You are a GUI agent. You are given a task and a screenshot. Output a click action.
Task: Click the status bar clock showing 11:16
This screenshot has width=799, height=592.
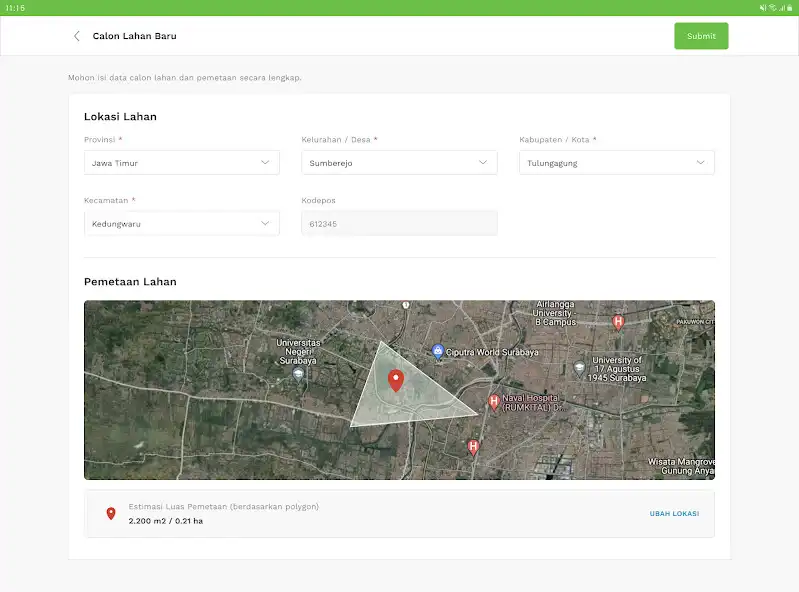[x=15, y=8]
